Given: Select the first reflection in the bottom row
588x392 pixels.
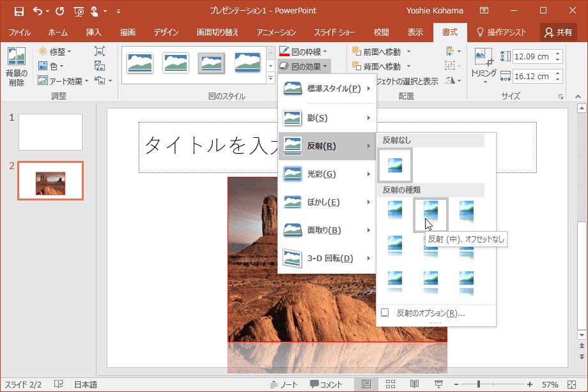Looking at the screenshot, I should tap(395, 285).
